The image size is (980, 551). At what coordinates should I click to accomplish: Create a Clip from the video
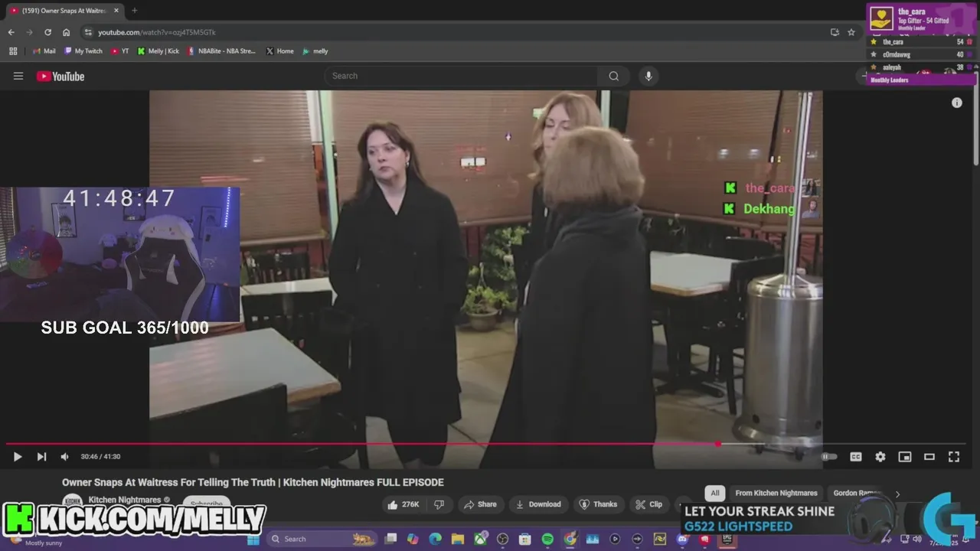[x=648, y=504]
